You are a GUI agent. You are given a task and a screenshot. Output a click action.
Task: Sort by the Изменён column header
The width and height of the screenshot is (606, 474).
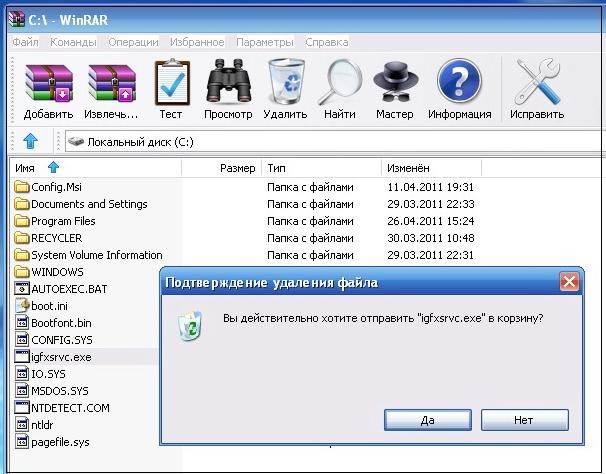coord(431,168)
